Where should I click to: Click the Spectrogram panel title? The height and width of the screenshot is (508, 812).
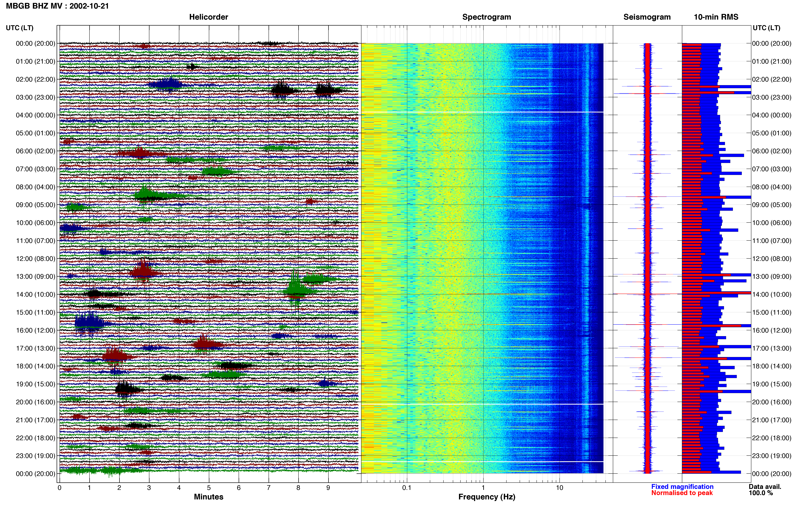point(486,17)
